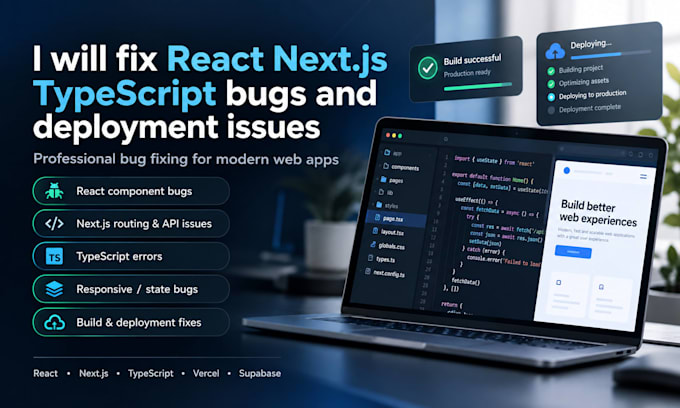Image resolution: width=680 pixels, height=408 pixels.
Task: Select the React component bugs pill
Action: (x=131, y=191)
